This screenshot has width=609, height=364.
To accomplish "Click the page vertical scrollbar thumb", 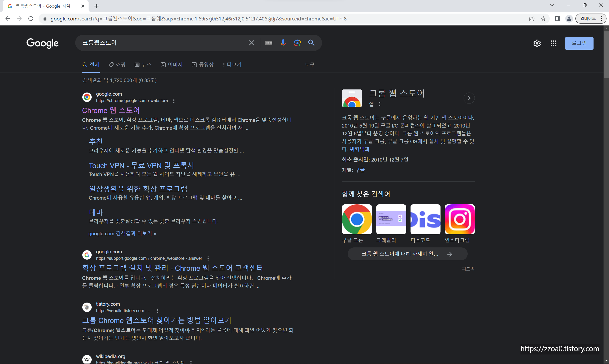I will pos(606,54).
